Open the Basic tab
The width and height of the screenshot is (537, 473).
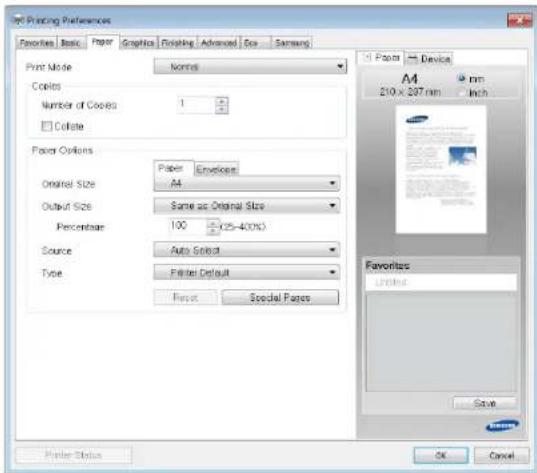click(71, 43)
